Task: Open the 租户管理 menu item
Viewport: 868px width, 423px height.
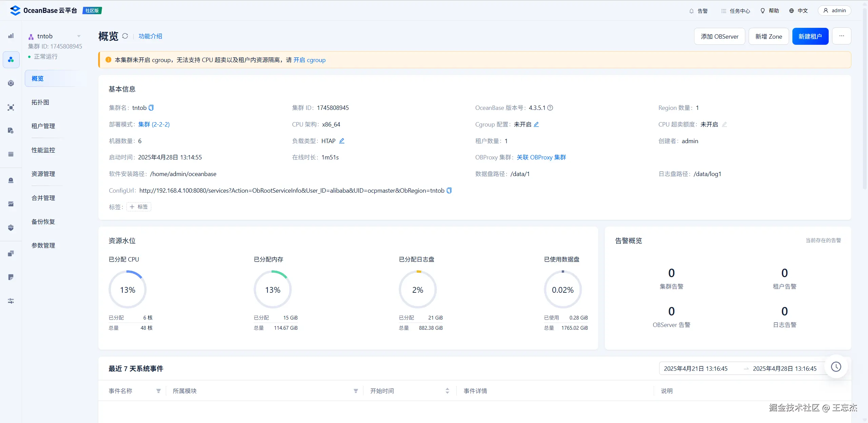Action: (x=43, y=126)
